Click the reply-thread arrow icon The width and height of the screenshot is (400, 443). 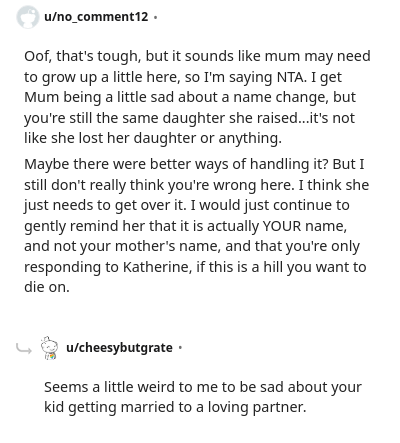pyautogui.click(x=24, y=349)
